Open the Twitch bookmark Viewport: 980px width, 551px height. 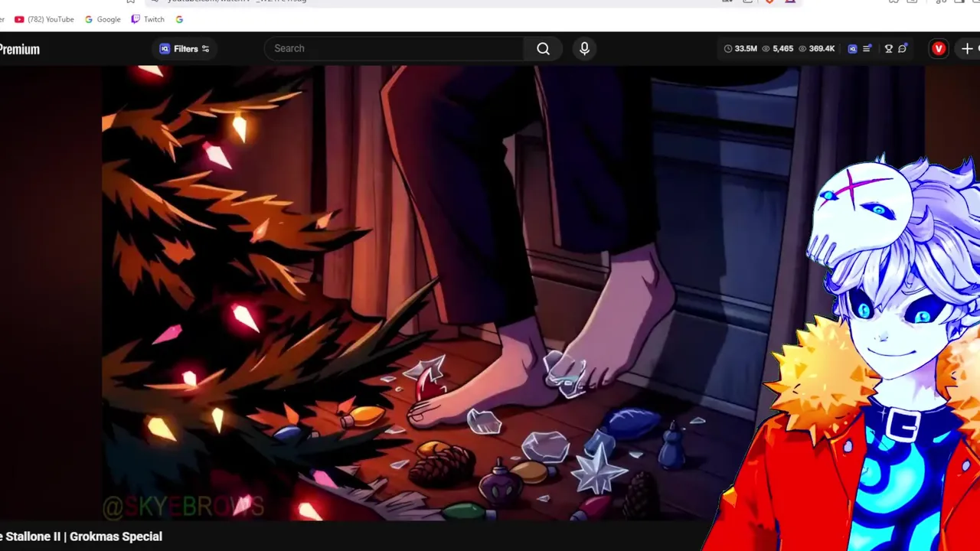click(148, 19)
